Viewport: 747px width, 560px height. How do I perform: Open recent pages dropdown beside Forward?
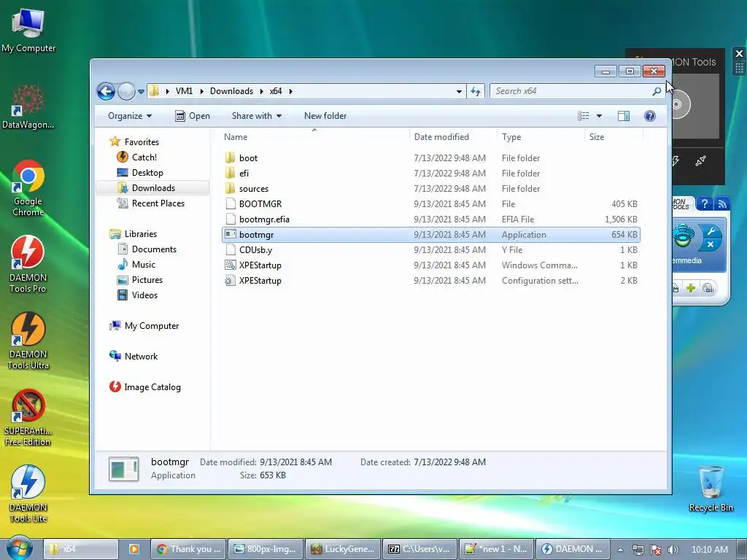(x=141, y=91)
